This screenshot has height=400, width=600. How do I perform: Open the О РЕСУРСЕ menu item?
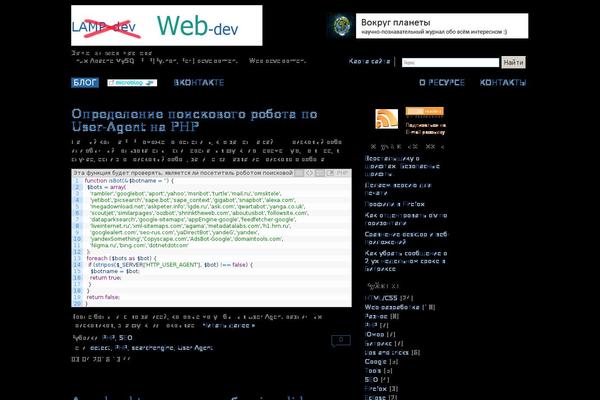(442, 83)
